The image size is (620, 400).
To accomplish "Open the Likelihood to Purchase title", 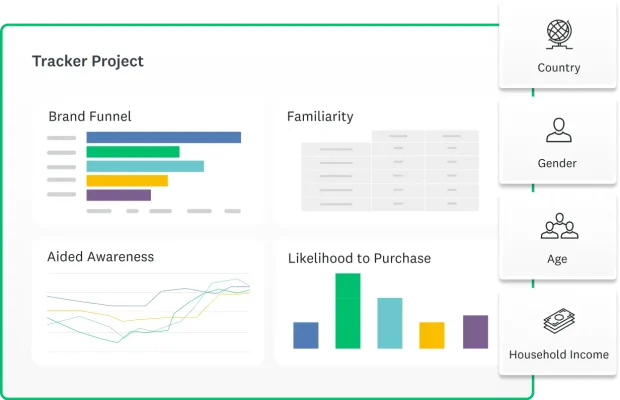I will pos(359,258).
